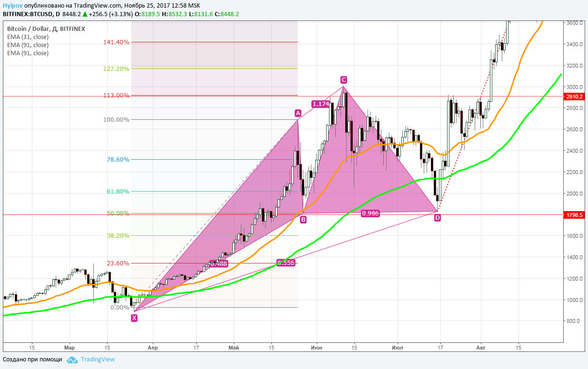Click the 78.60% Fibonacci level label

pyautogui.click(x=118, y=159)
